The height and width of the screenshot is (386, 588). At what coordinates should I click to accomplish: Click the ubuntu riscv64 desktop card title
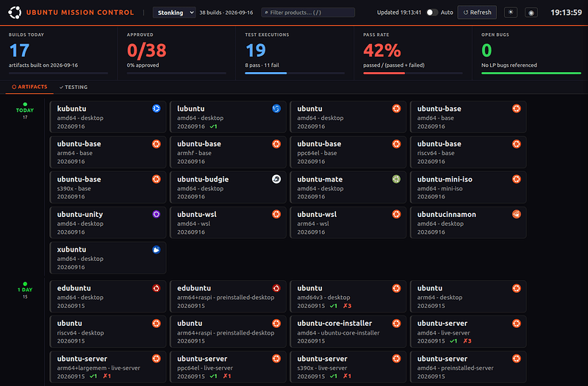point(69,324)
